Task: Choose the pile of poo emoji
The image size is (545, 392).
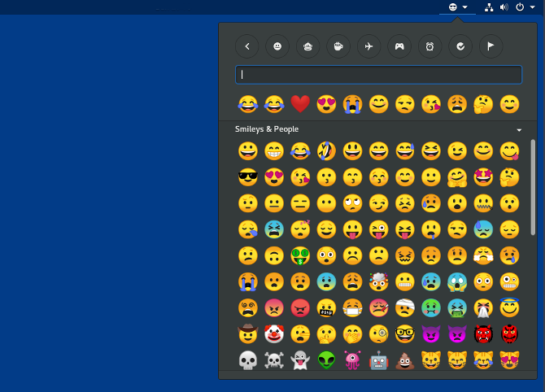Action: point(405,359)
